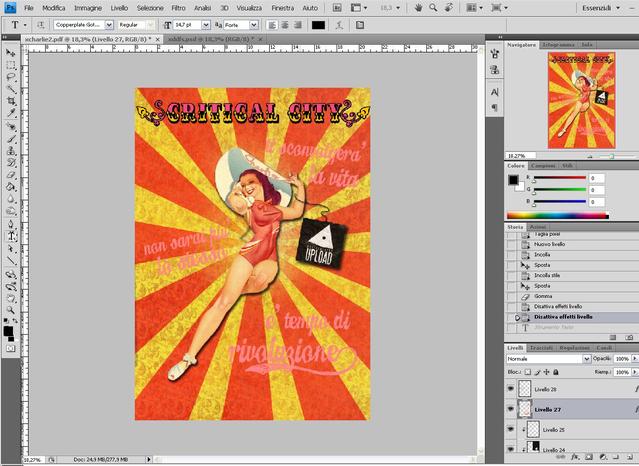This screenshot has height=466, width=639.
Task: Hide the Livello 24 layer
Action: coord(511,449)
